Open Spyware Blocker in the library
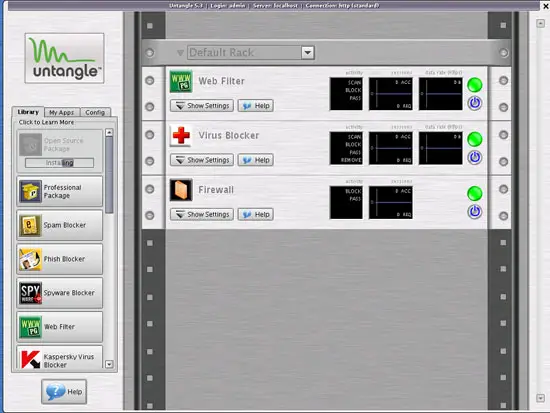This screenshot has width=550, height=413. (x=60, y=293)
